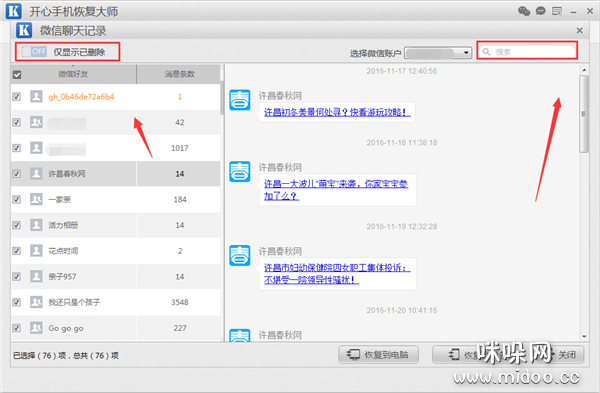Click the avatar icon of 活力相册

(36, 225)
